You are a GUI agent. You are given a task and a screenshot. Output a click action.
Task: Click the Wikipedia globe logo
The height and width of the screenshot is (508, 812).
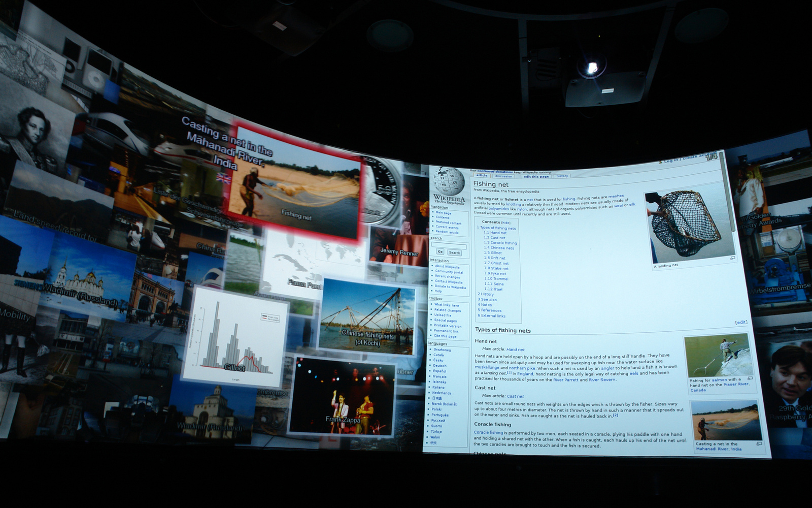click(449, 182)
